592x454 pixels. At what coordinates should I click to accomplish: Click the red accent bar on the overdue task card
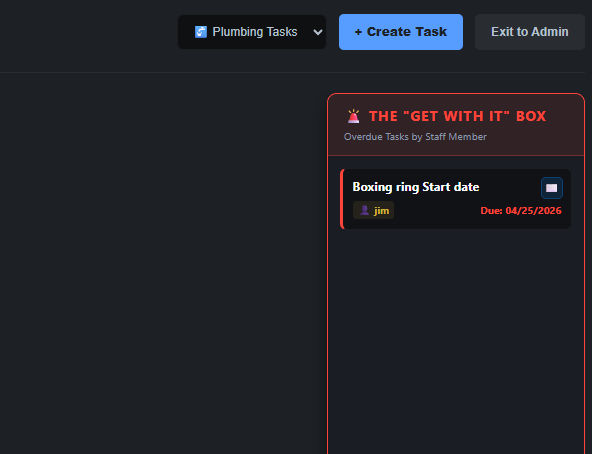pos(342,199)
